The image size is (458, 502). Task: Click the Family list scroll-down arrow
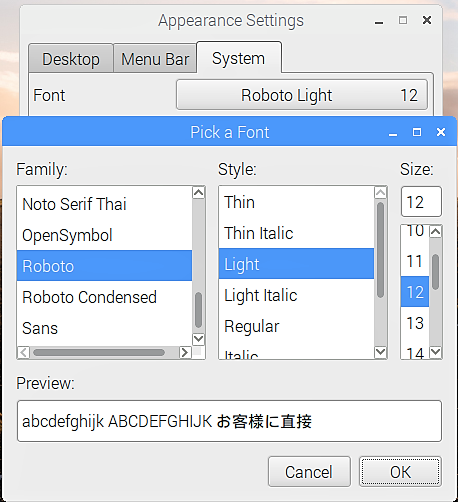[199, 339]
